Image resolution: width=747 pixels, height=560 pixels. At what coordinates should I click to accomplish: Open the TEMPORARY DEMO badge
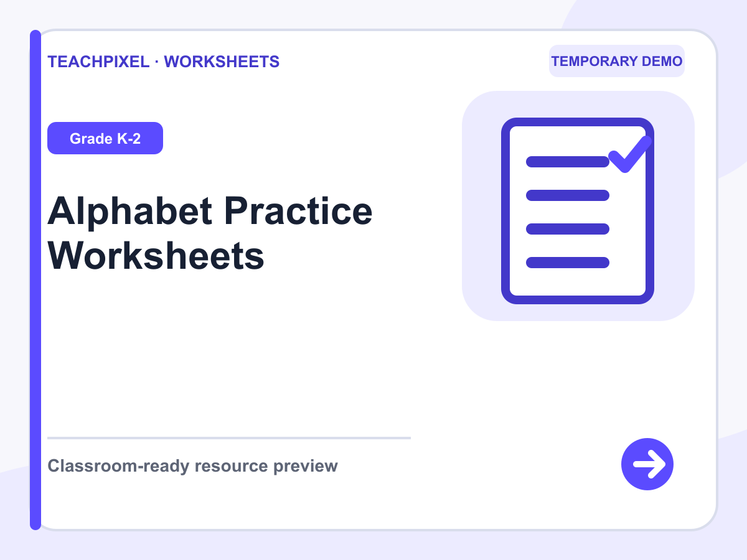[x=617, y=61]
